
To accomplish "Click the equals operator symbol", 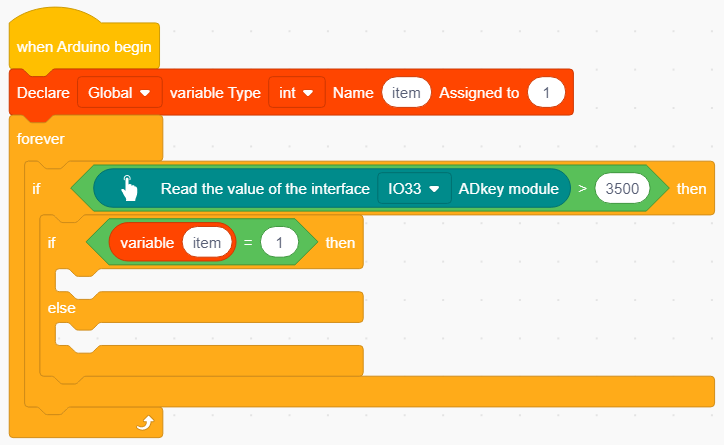I will (248, 243).
